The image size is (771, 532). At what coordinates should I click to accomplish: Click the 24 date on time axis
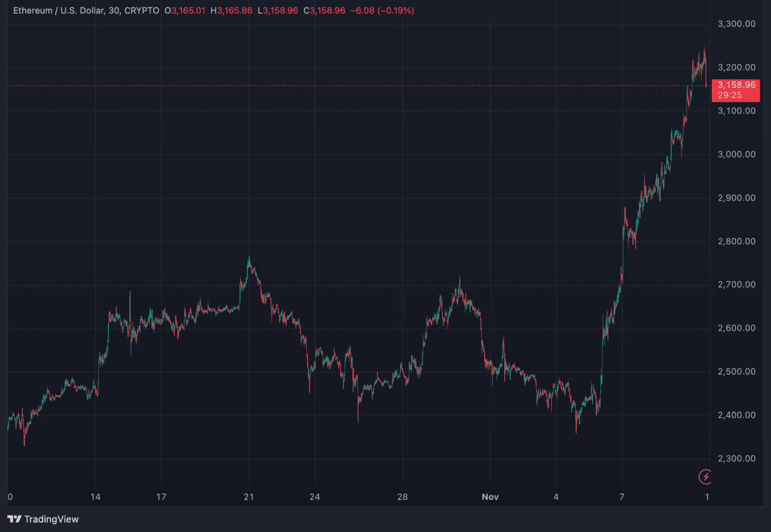click(x=315, y=497)
